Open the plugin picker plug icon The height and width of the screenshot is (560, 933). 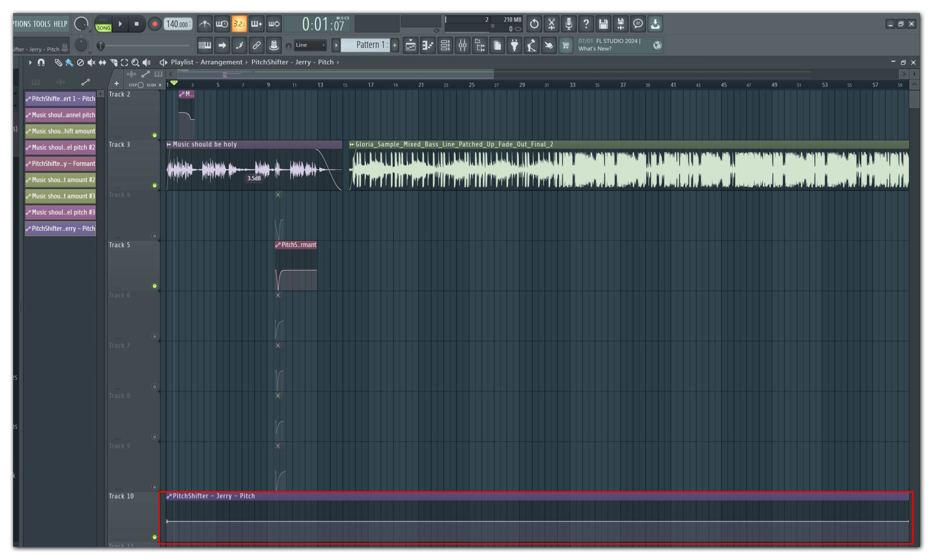(514, 45)
